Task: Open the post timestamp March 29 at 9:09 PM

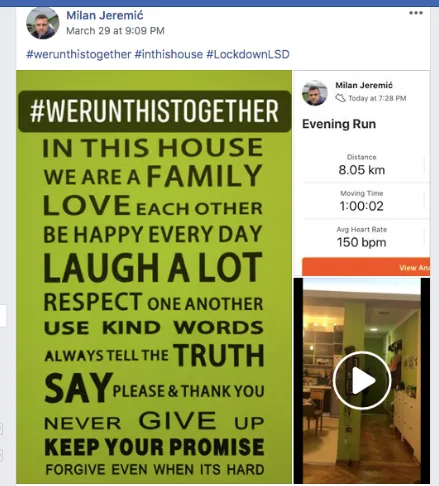Action: pos(115,31)
